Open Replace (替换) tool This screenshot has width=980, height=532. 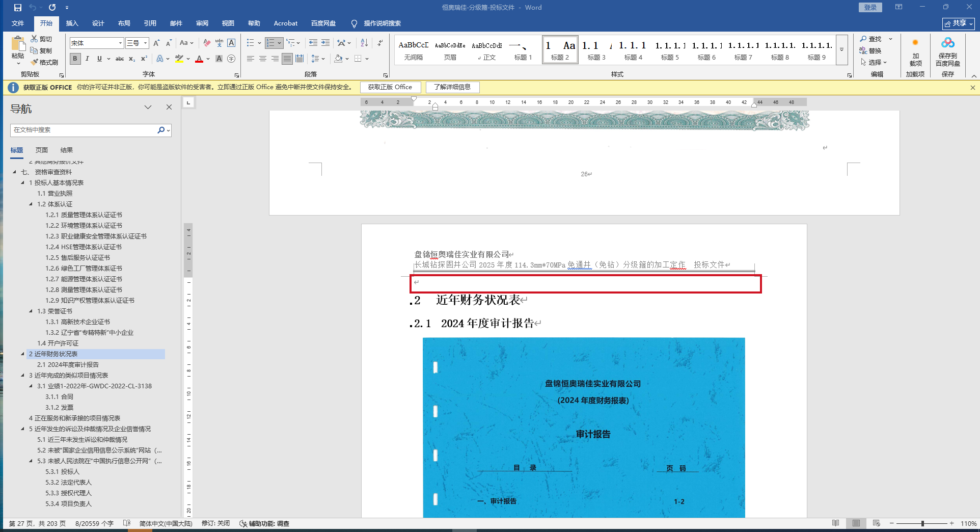[x=870, y=50]
